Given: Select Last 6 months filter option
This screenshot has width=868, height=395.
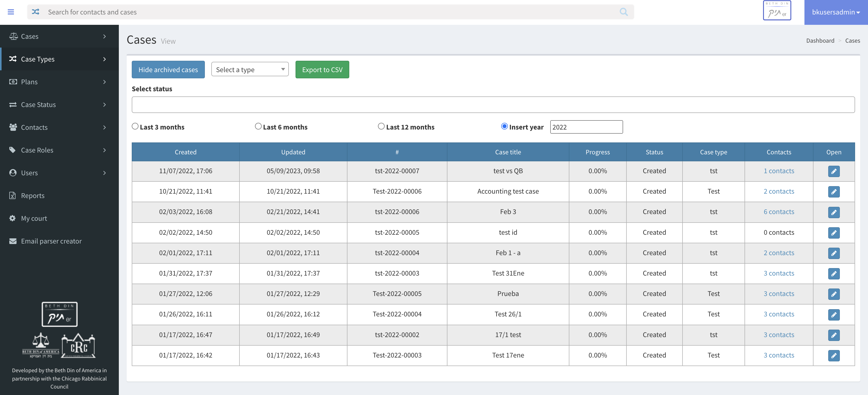Looking at the screenshot, I should click(x=258, y=126).
